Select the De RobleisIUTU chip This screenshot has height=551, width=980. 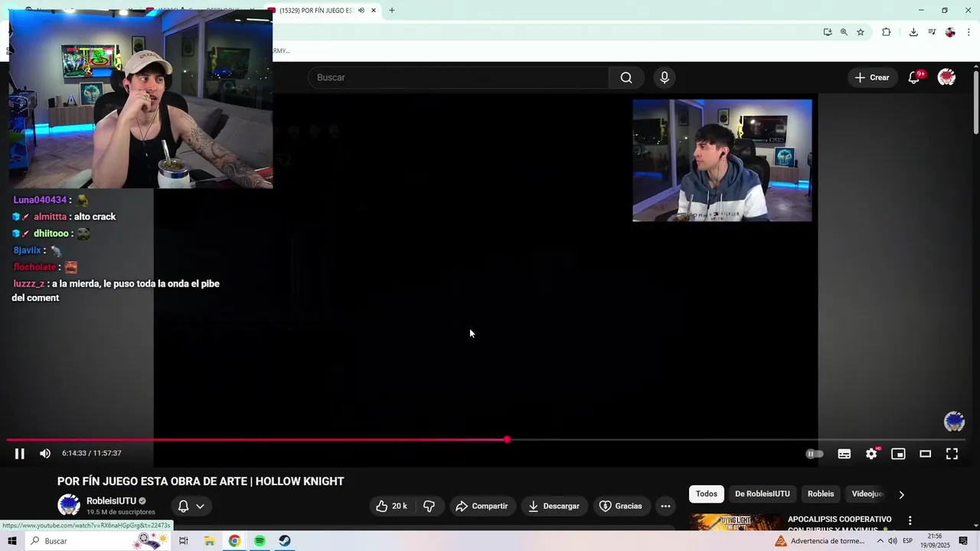763,494
